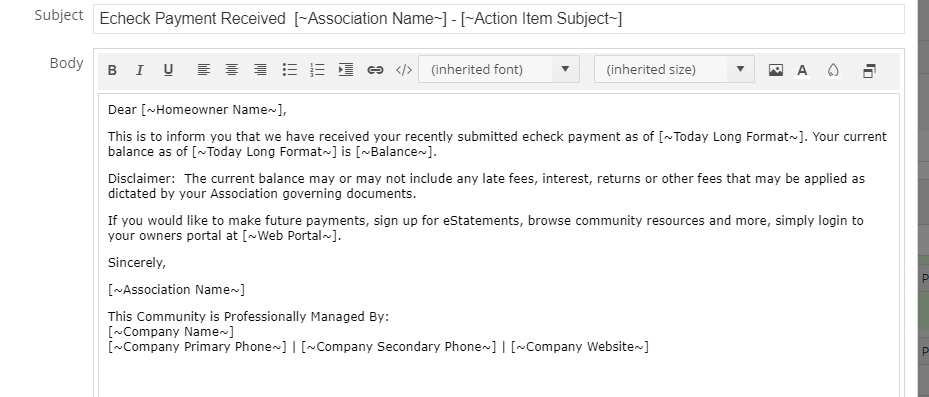This screenshot has width=929, height=397.
Task: Open the inherited font dropdown
Action: pyautogui.click(x=499, y=69)
